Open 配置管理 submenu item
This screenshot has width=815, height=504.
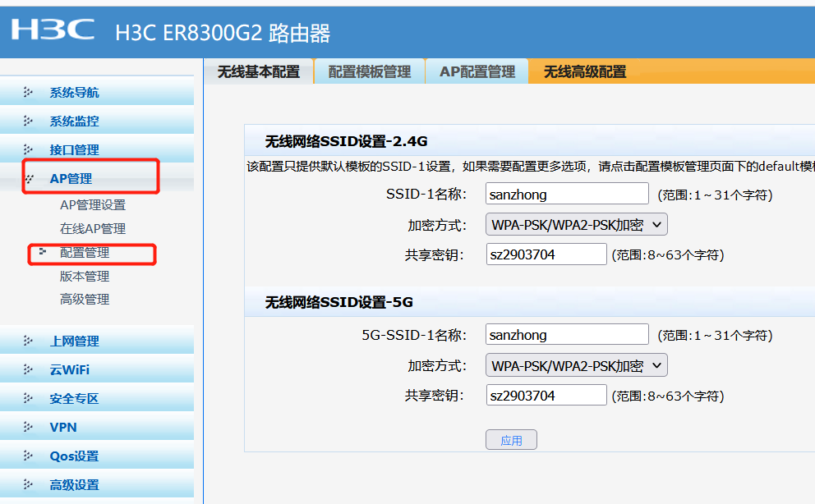pos(85,253)
